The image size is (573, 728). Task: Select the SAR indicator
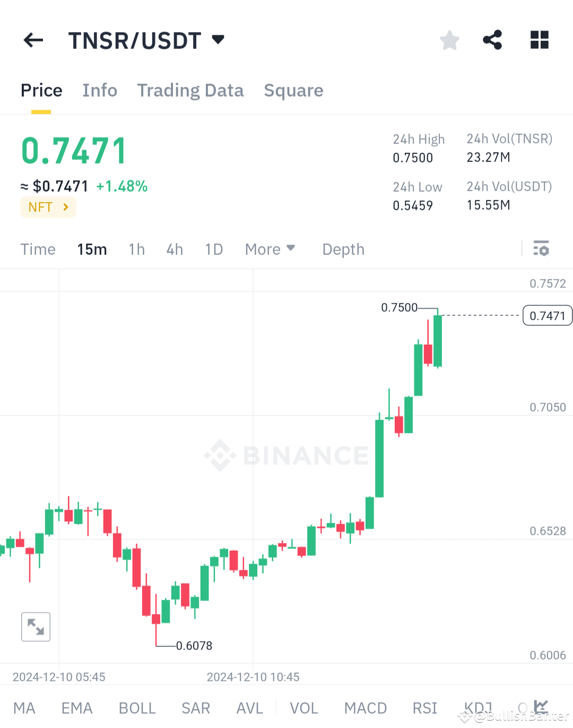195,708
